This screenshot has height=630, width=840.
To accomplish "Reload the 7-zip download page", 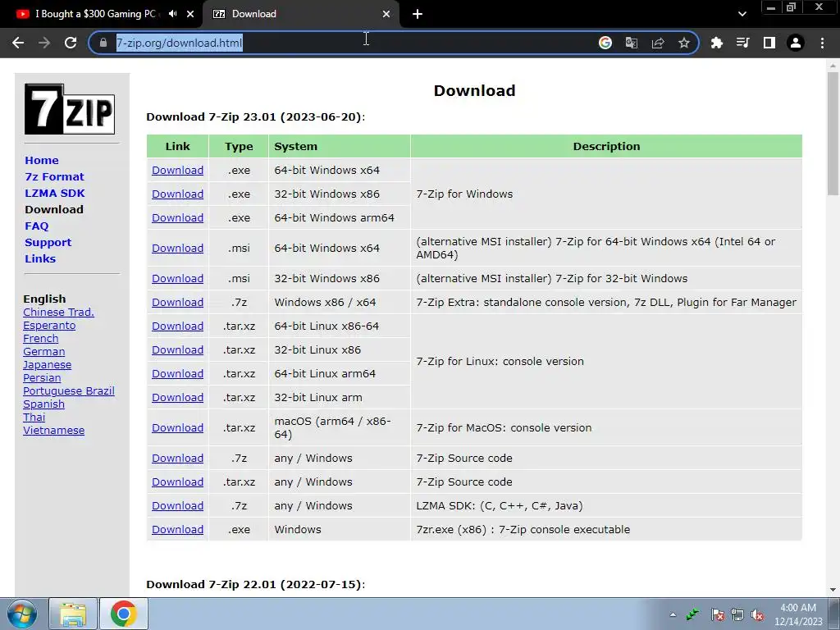I will click(71, 43).
